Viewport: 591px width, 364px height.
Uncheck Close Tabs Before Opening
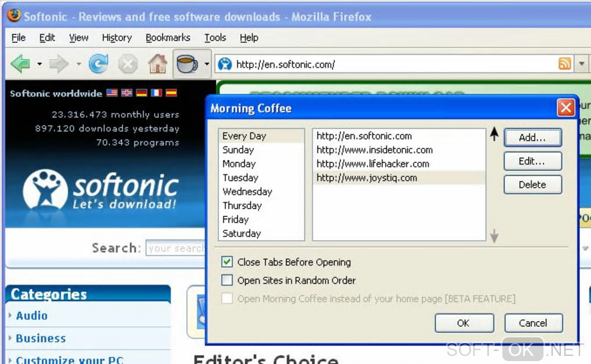(227, 262)
